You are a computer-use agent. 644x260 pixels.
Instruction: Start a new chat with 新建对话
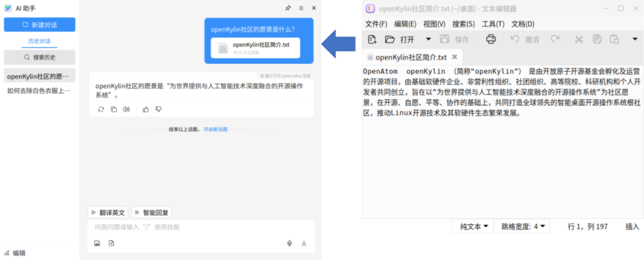click(x=39, y=24)
